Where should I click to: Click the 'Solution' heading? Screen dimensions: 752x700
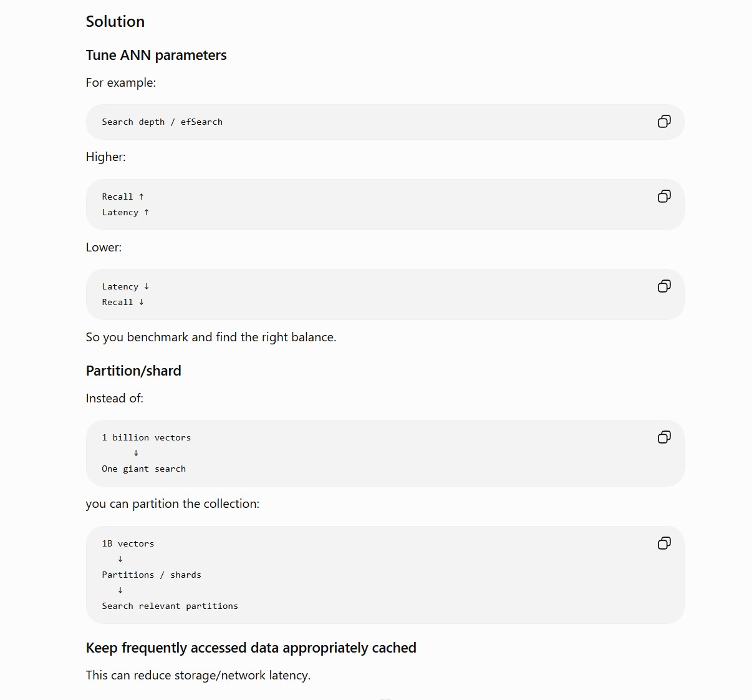(115, 22)
